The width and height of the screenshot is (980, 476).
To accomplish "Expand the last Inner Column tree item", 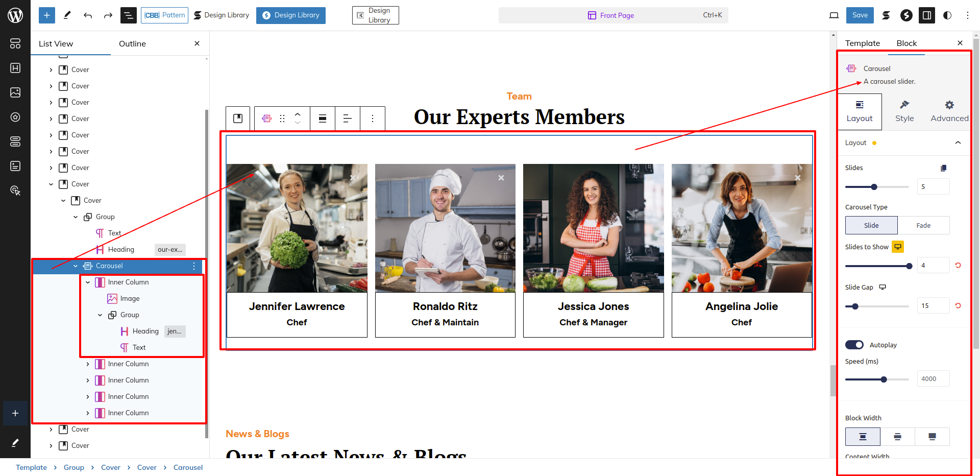I will tap(88, 413).
